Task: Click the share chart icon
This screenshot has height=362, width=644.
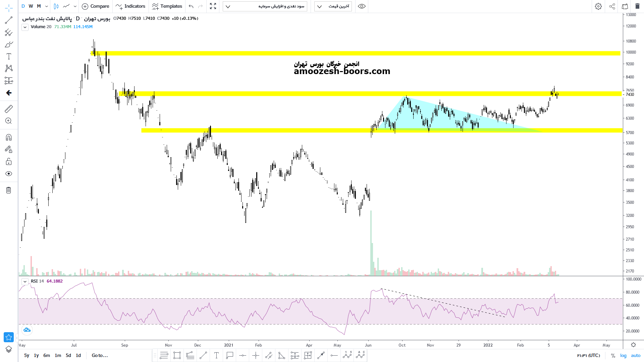Action: tap(612, 6)
